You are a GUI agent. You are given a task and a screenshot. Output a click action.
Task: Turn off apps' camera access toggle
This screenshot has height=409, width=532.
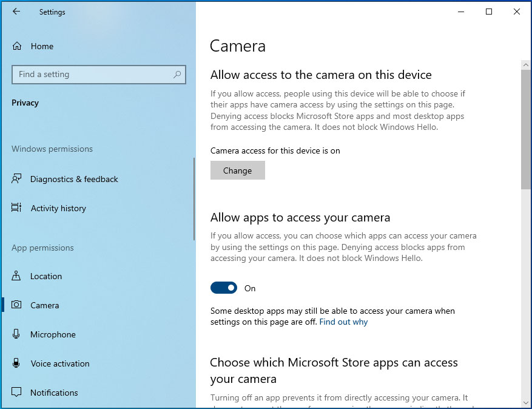(x=224, y=288)
